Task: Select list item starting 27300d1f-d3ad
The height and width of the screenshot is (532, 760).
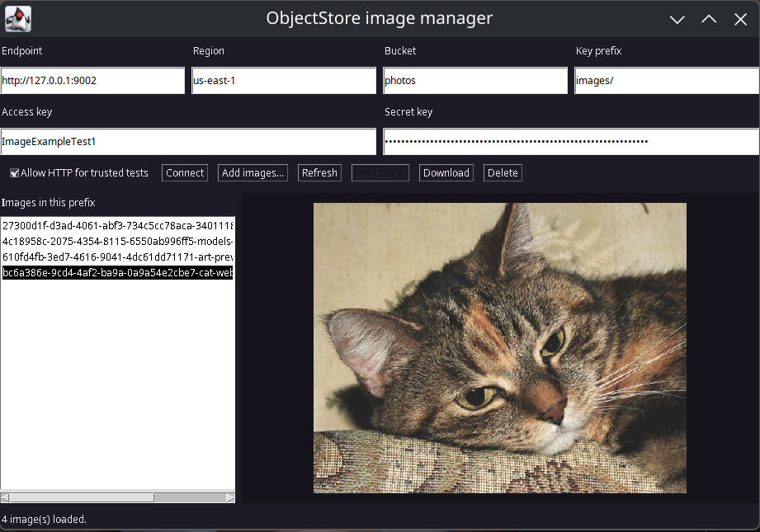Action: (117, 226)
